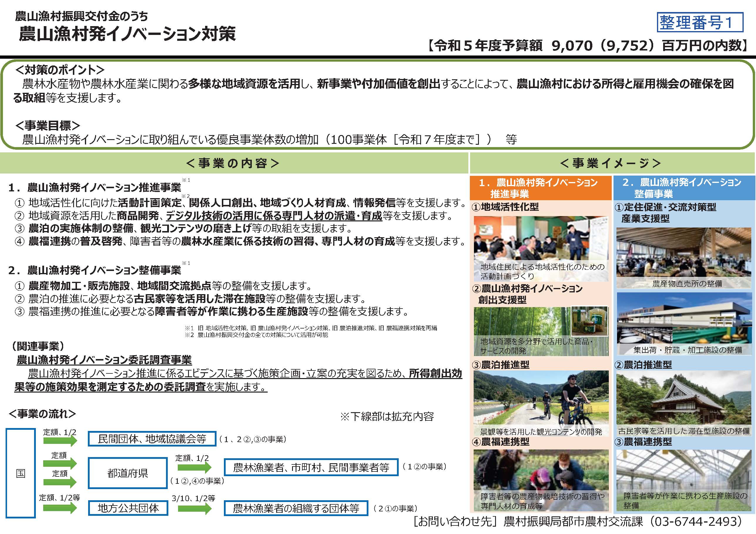This screenshot has height=534, width=756.
Task: Click the ②農泊推進型 label in blue column
Action: point(643,365)
